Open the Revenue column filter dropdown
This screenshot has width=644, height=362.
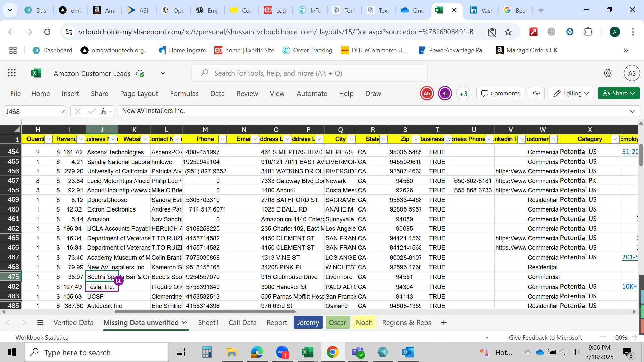(x=81, y=139)
